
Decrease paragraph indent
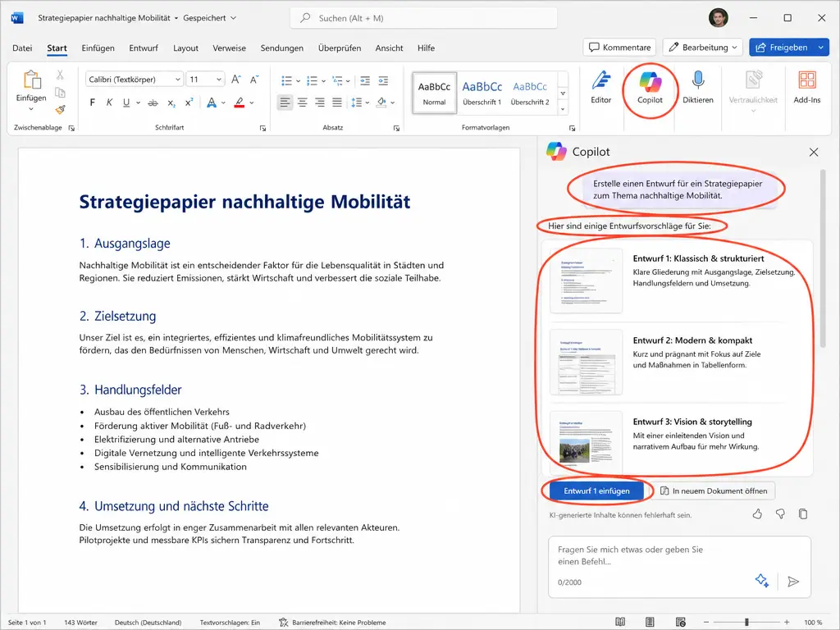365,80
